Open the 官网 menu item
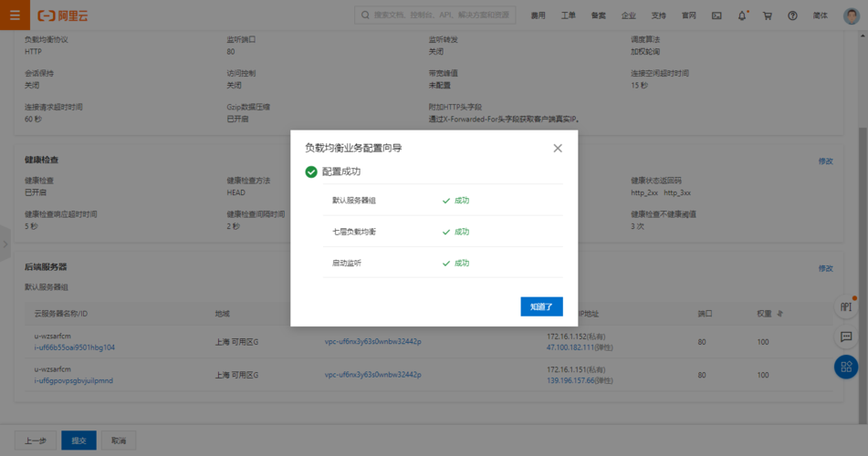Viewport: 868px width, 456px height. point(688,16)
